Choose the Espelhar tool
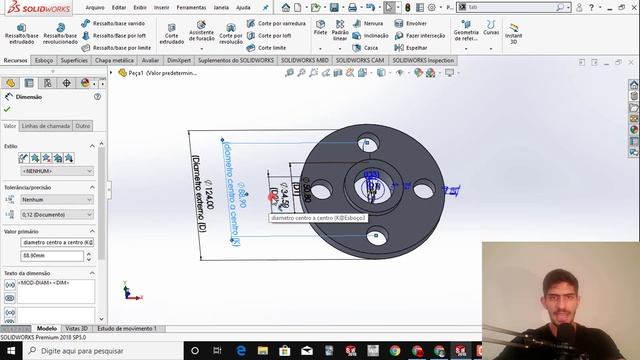The height and width of the screenshot is (360, 640). 411,48
